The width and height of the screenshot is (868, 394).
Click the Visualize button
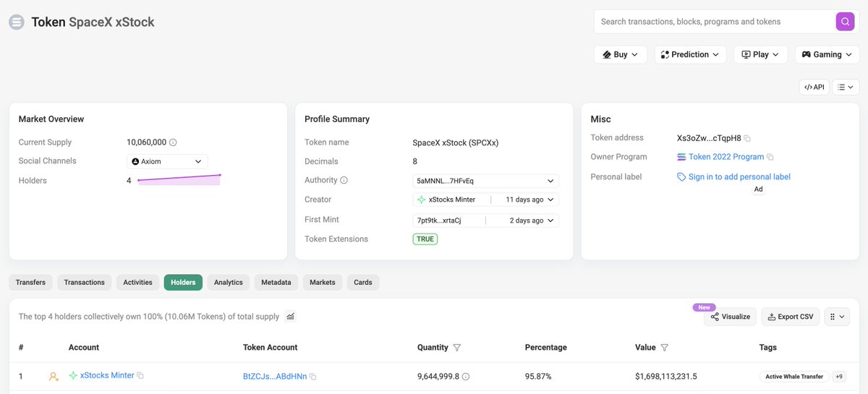pos(730,317)
